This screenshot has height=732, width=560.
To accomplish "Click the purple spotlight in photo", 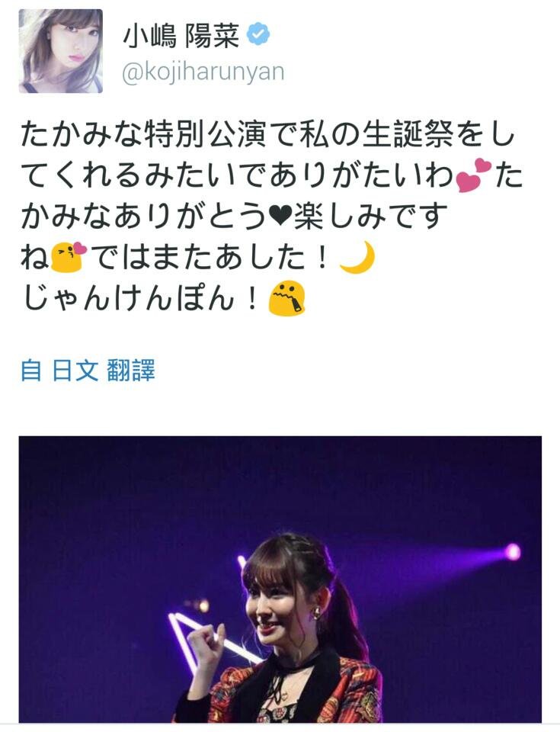I will point(513,551).
